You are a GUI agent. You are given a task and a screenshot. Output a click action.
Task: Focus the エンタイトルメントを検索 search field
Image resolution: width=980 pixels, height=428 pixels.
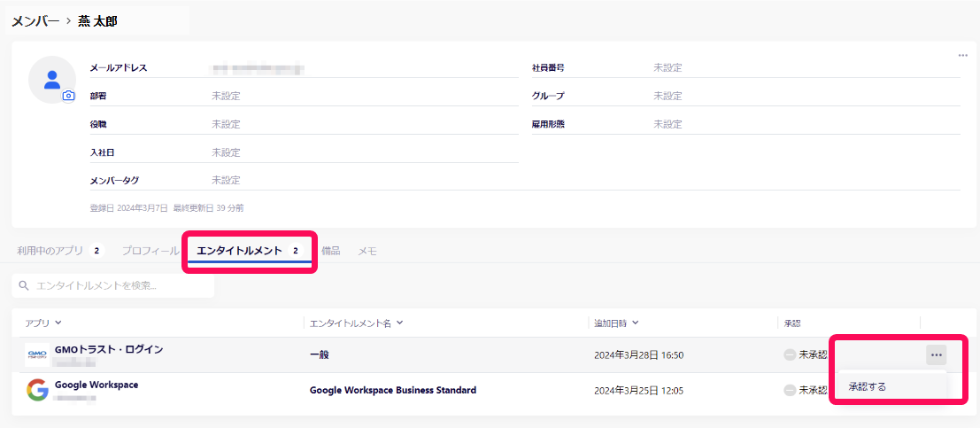[x=113, y=286]
